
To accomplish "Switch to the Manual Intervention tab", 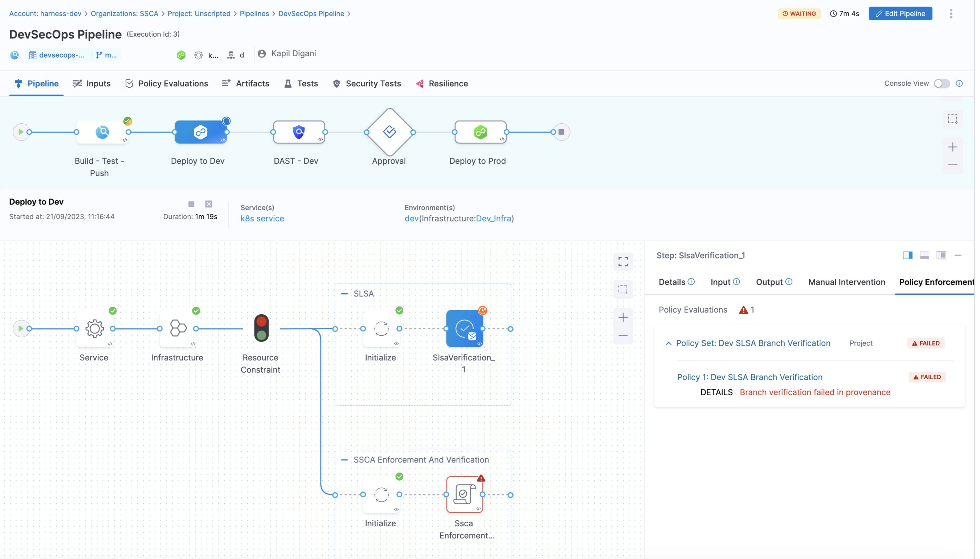I will coord(846,282).
